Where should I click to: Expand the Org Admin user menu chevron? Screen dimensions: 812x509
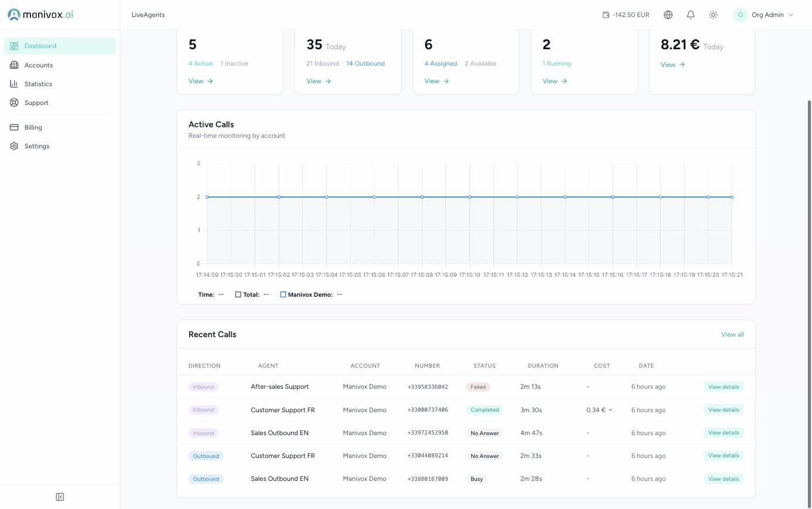pyautogui.click(x=791, y=15)
